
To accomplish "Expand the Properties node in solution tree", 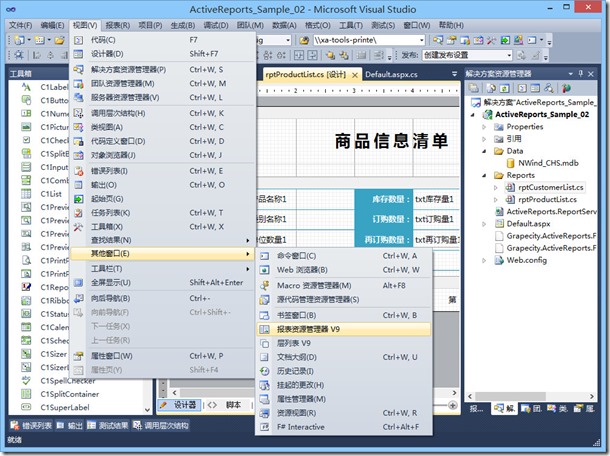I will (x=484, y=127).
